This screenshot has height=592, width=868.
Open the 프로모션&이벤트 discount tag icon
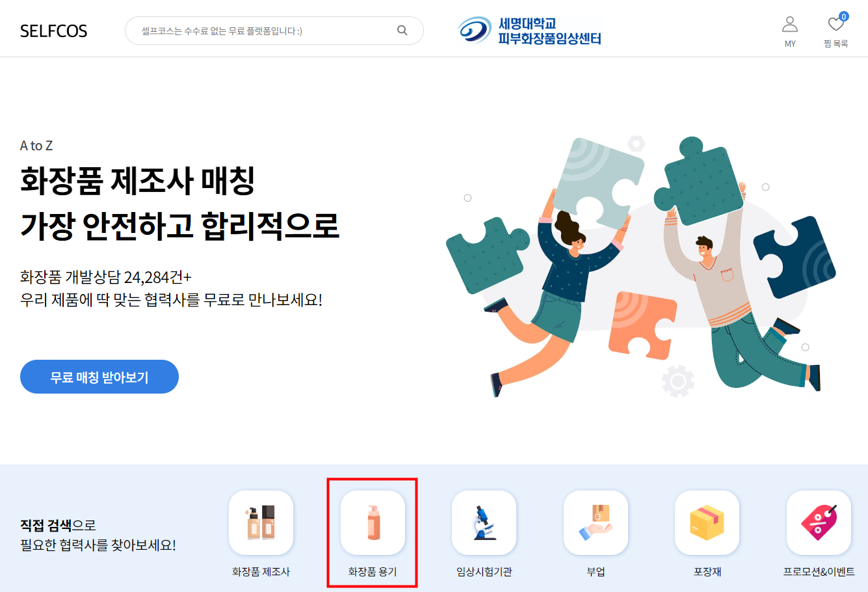[819, 523]
